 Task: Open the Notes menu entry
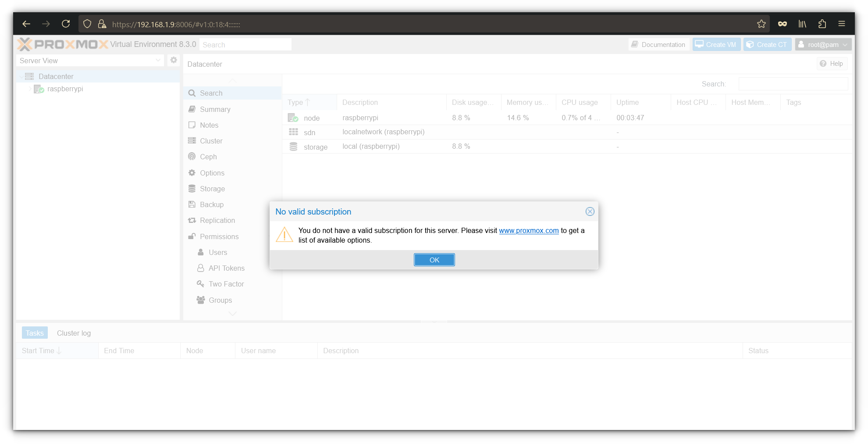(232, 125)
